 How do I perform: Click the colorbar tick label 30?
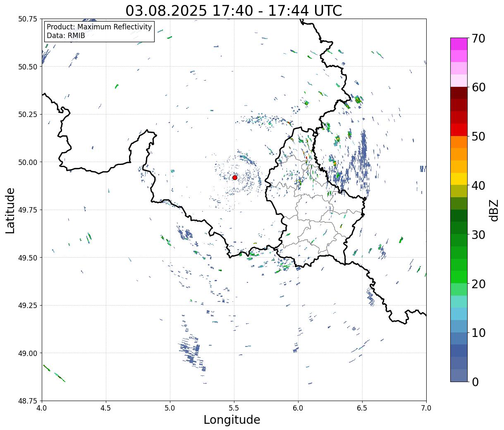click(478, 235)
